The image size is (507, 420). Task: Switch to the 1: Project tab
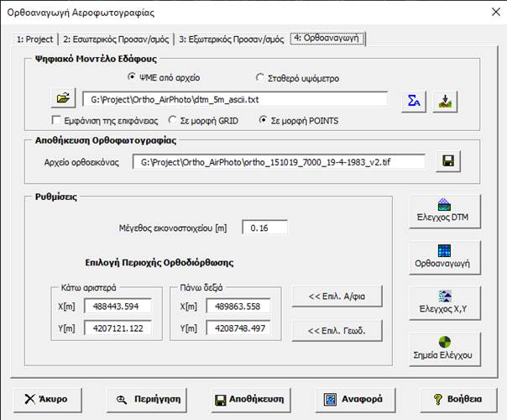pos(34,39)
